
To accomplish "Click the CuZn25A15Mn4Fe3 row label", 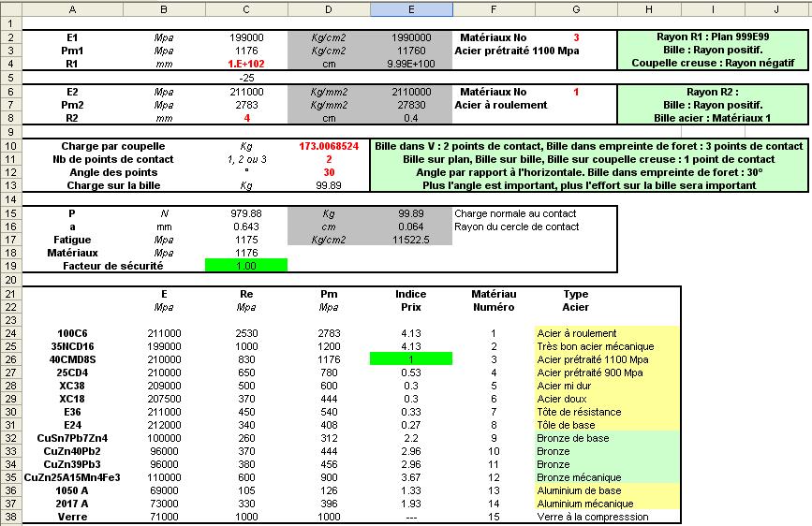I will (72, 477).
